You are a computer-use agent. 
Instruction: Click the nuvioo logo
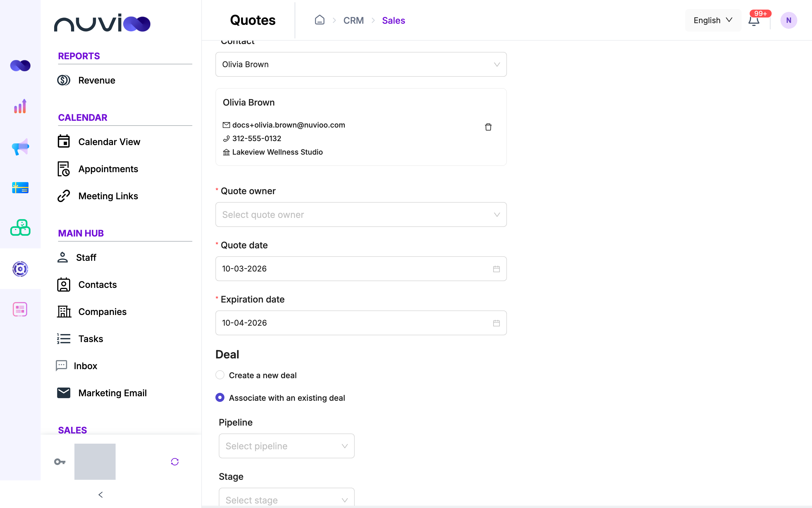[102, 23]
